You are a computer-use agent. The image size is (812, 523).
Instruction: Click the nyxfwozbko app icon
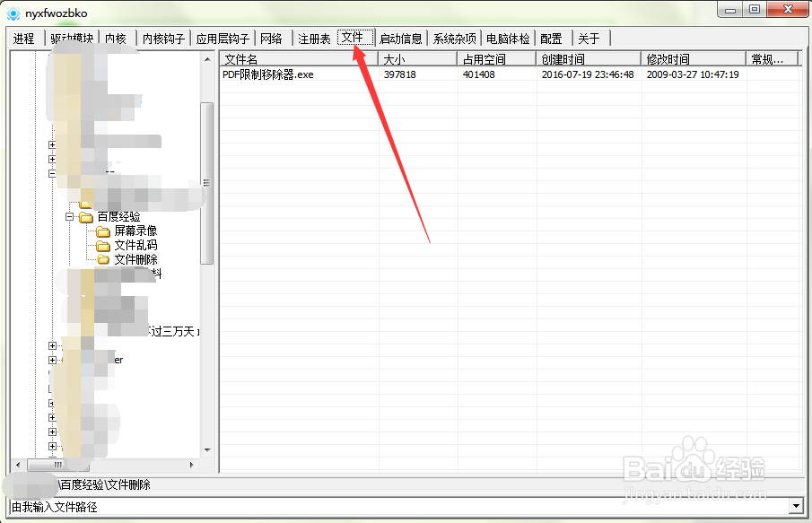[13, 13]
